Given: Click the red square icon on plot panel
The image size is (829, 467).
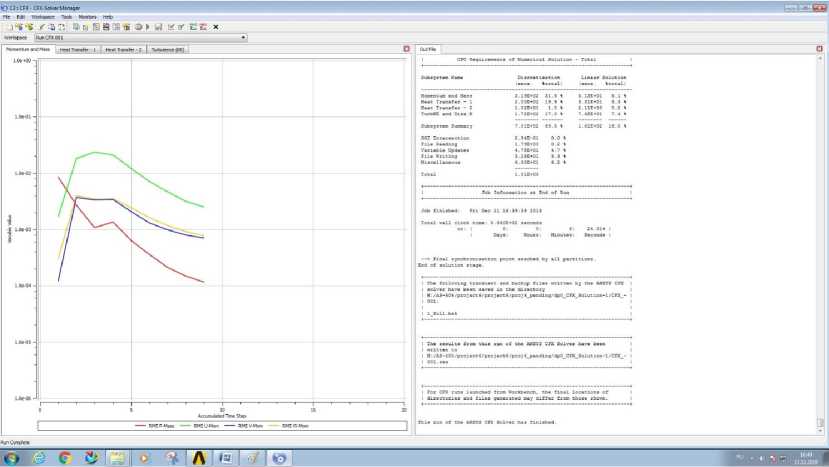Looking at the screenshot, I should pos(407,49).
